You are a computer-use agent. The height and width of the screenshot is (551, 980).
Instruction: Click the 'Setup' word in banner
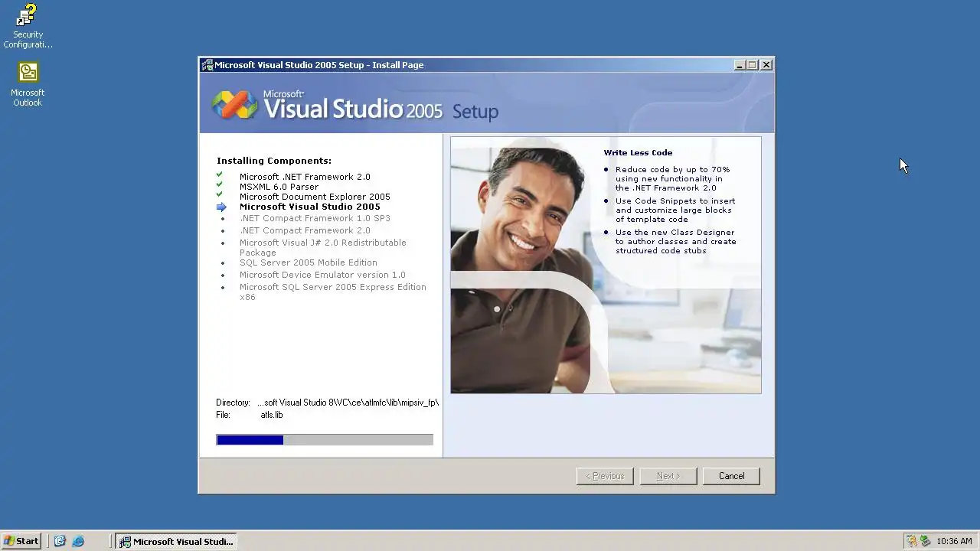coord(475,112)
